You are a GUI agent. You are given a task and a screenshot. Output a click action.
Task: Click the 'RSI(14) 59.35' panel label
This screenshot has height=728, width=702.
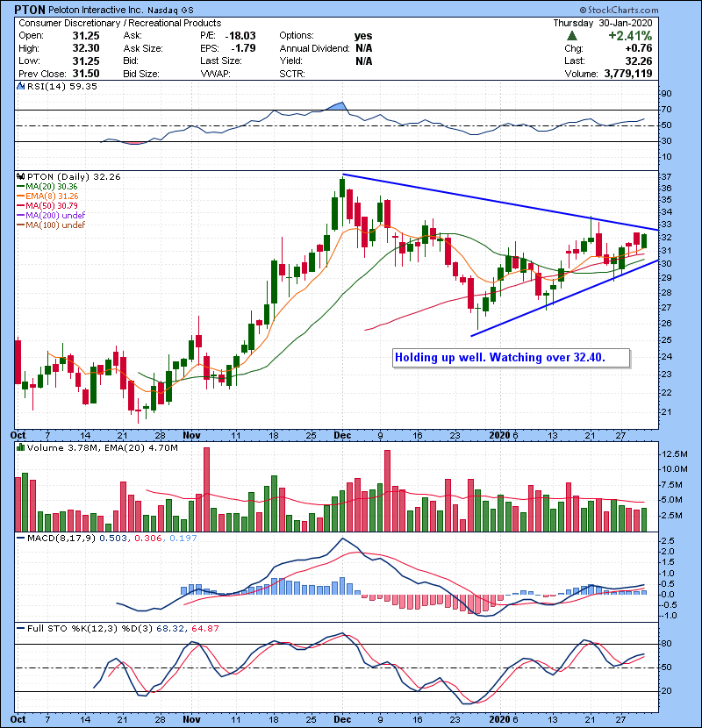(62, 86)
